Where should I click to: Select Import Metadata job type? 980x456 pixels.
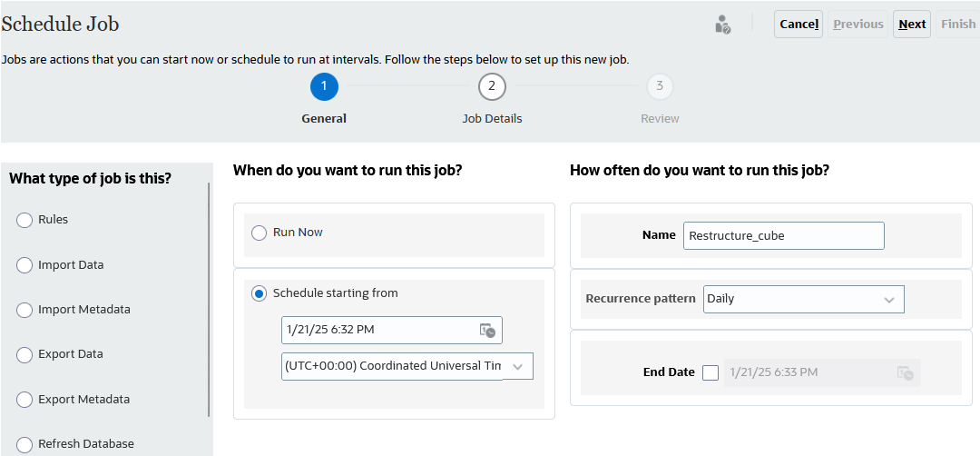coord(24,310)
